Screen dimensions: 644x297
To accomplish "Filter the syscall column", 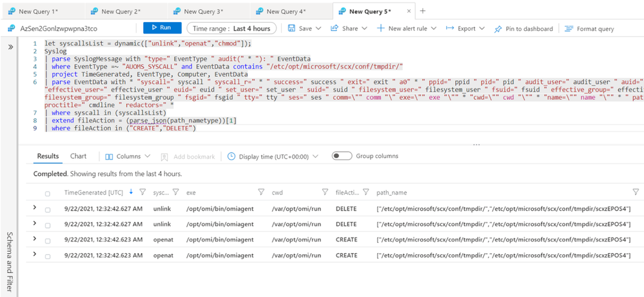I will coord(176,192).
